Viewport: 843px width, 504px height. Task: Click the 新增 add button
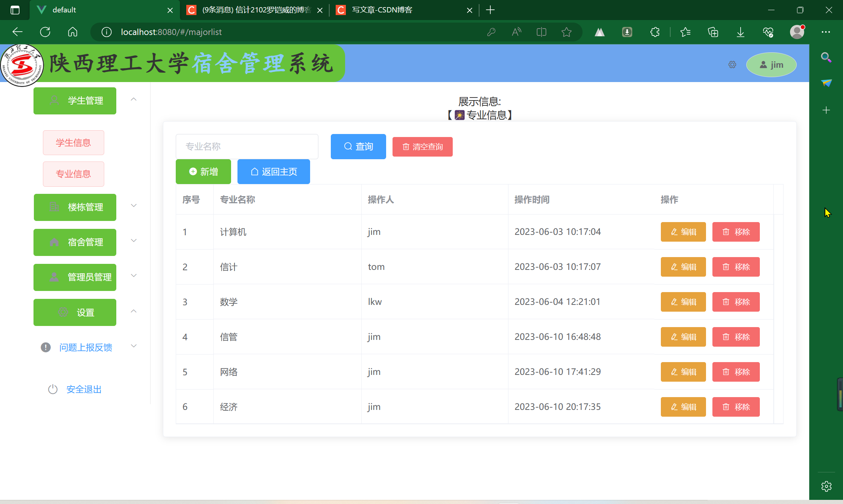click(x=203, y=172)
